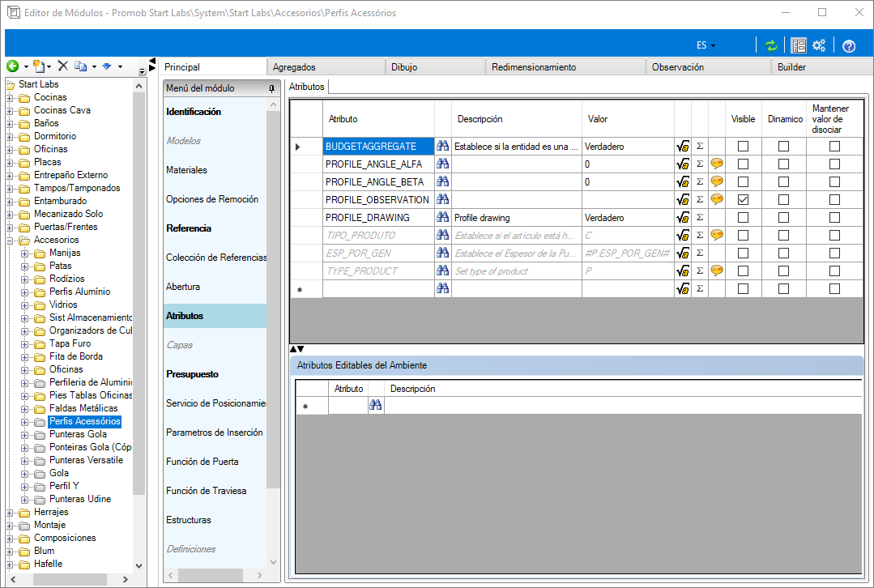The image size is (874, 588).
Task: Toggle Mantener valor checkbox for BUDGETAGGREGATE
Action: click(834, 146)
